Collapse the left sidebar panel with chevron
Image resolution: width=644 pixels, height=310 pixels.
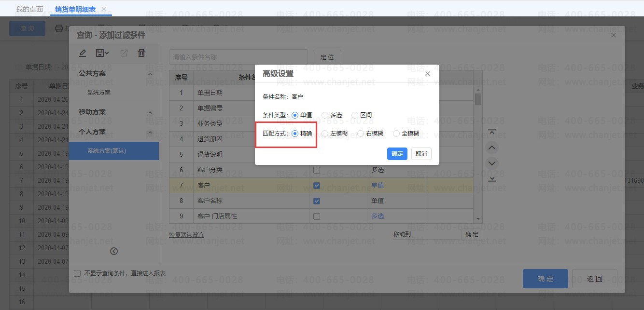(x=114, y=251)
